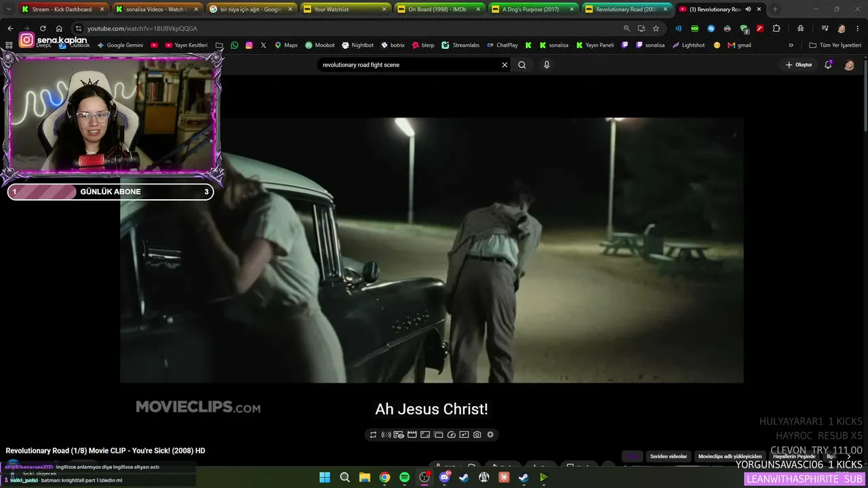Switch to On Board (1998) IMDb tab
This screenshot has width=868, height=488.
439,9
